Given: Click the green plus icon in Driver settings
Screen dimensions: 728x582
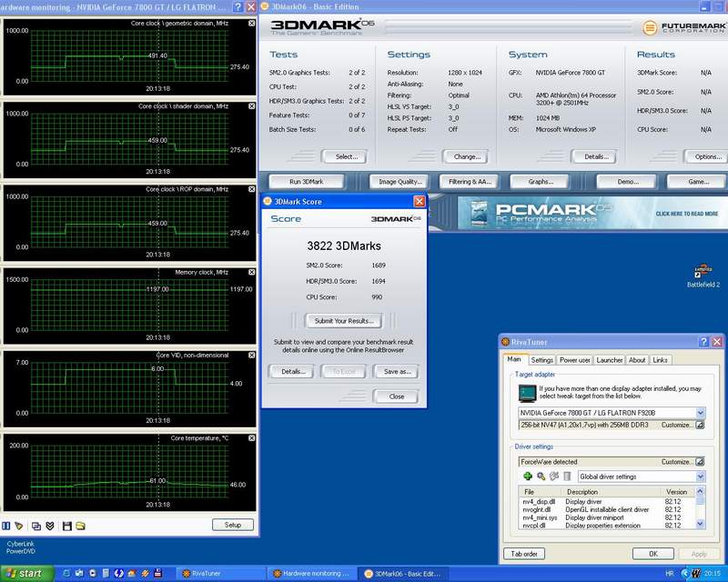Looking at the screenshot, I should point(527,477).
